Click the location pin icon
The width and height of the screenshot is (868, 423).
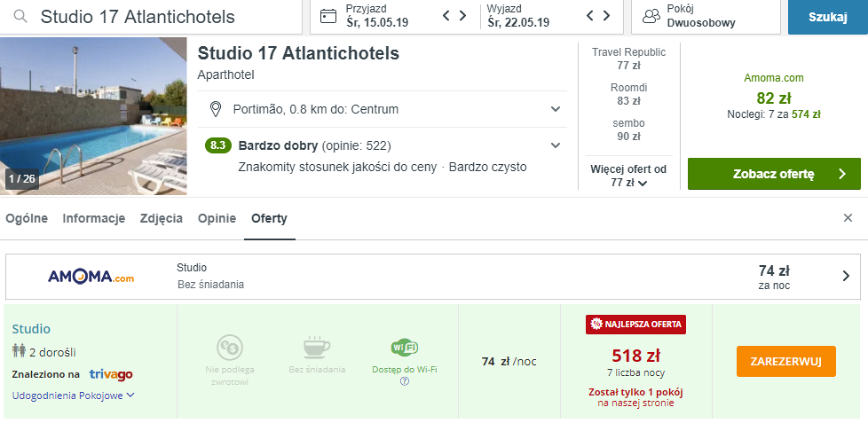[215, 109]
